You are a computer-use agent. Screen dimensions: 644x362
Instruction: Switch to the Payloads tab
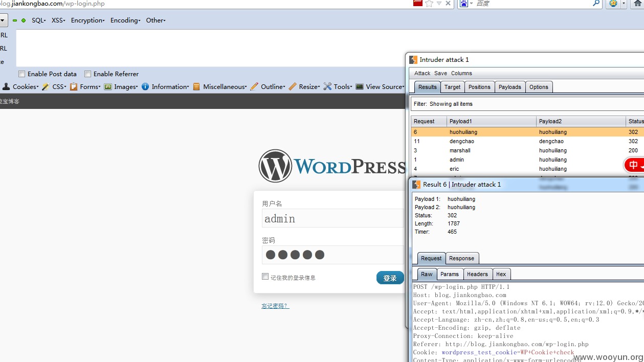(510, 87)
